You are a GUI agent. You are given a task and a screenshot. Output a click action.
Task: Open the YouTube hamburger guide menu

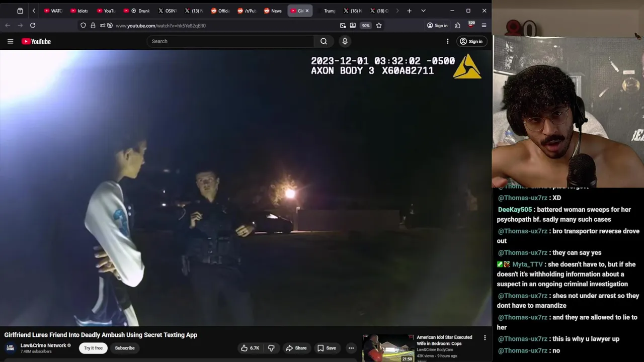(x=10, y=41)
